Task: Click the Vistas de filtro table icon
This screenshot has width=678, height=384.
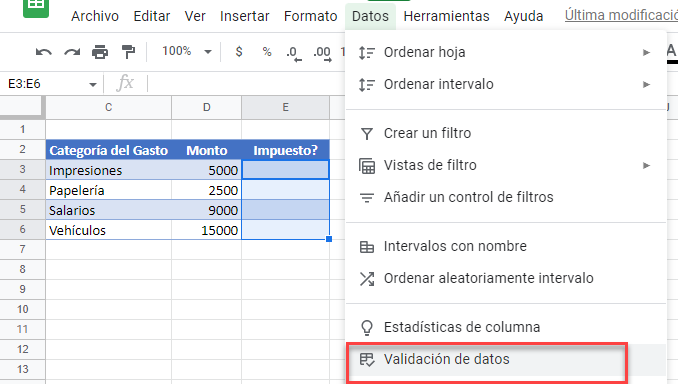Action: click(367, 166)
